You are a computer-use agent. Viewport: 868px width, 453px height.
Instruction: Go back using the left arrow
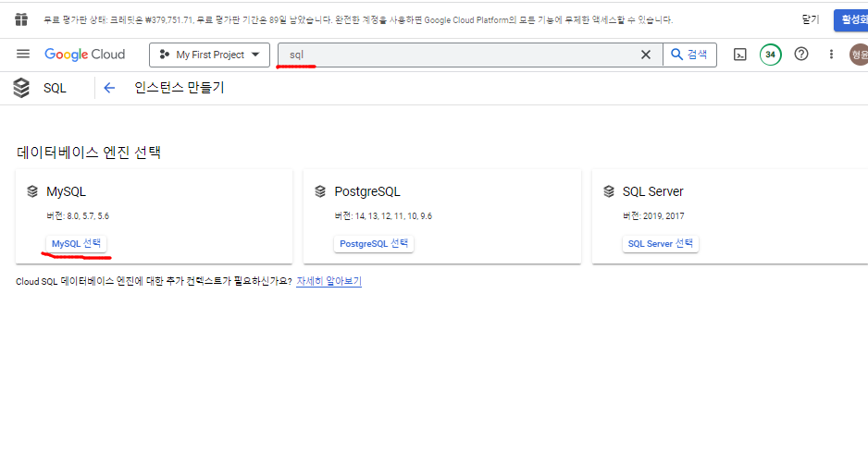click(109, 88)
